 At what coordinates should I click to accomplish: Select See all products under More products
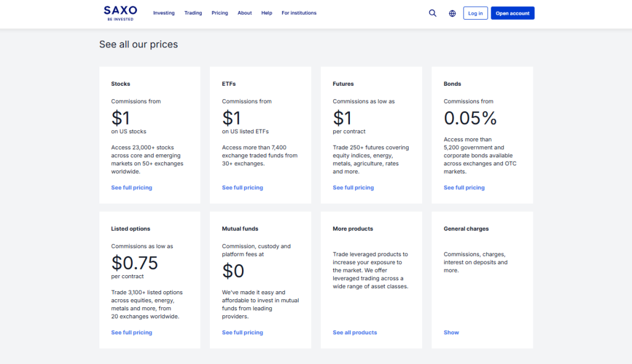355,333
